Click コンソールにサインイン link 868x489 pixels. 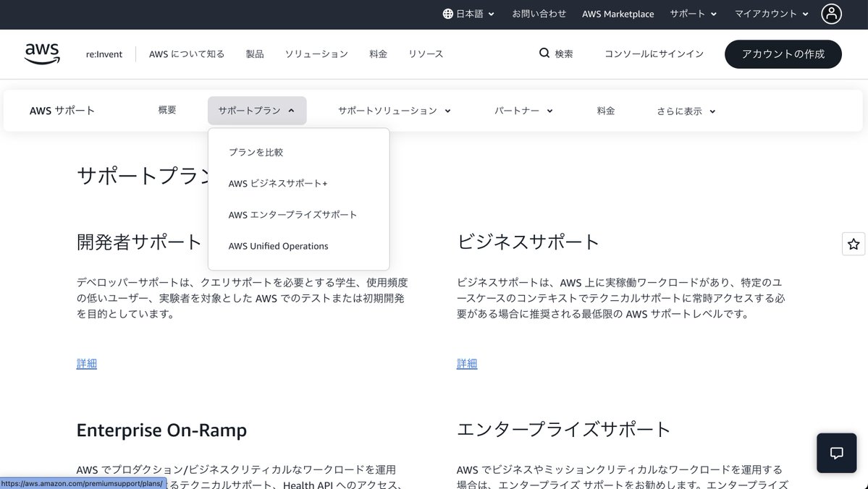(654, 54)
